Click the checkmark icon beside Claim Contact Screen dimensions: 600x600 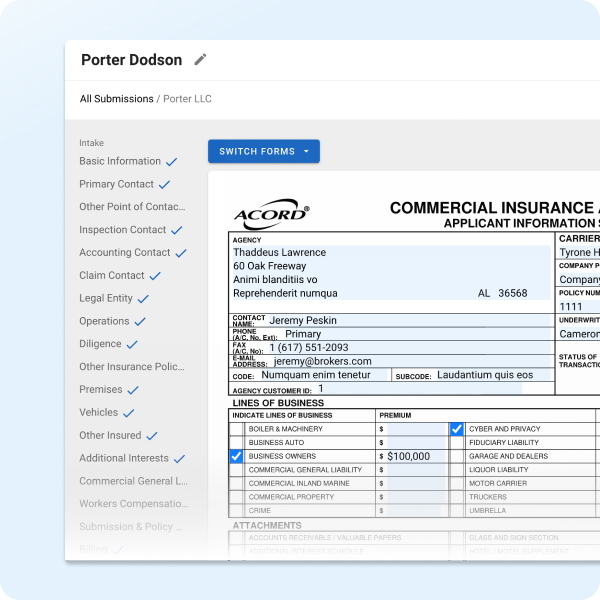[x=155, y=276]
